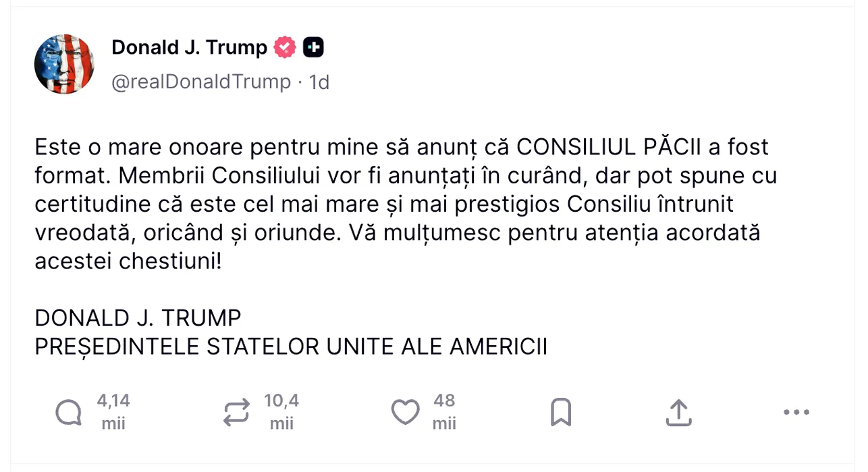Click the 10,4 mii repost count

click(281, 412)
